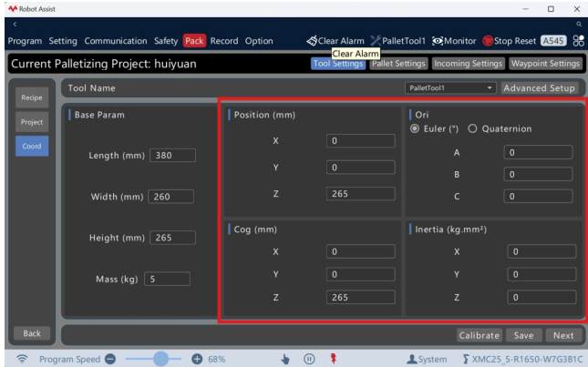The width and height of the screenshot is (588, 367).
Task: Open Monitor via the eye icon
Action: point(438,41)
